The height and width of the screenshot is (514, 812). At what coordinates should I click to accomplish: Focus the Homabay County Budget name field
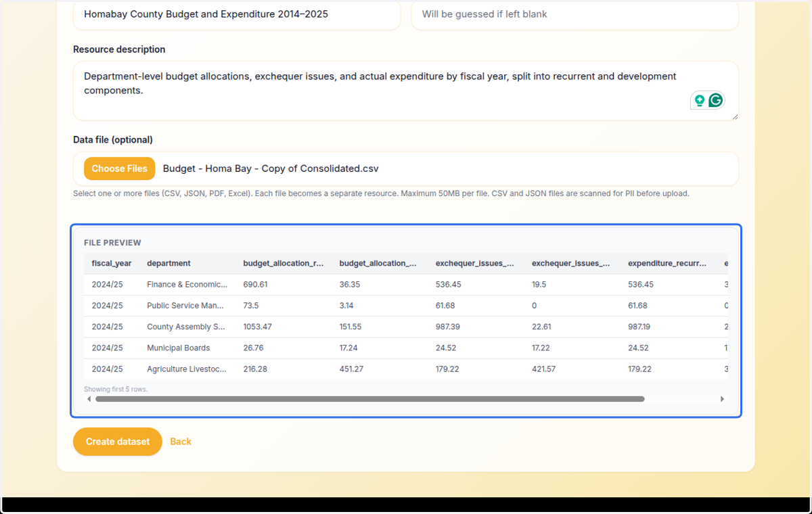pos(237,14)
